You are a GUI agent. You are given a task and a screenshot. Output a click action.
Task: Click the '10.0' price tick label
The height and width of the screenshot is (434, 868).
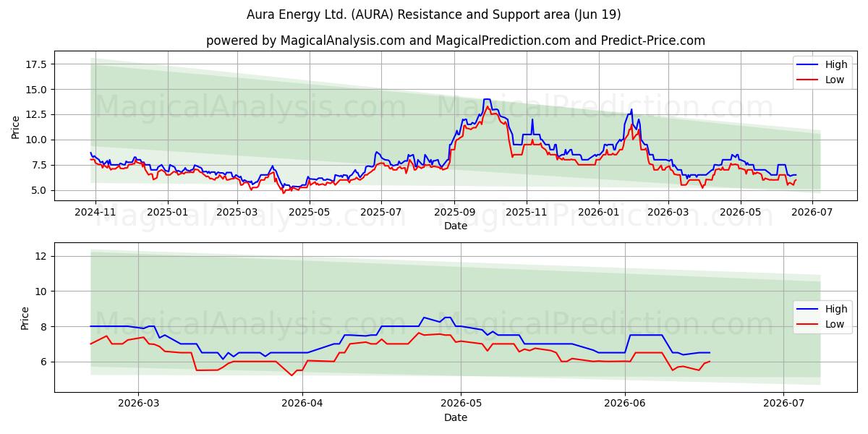pos(37,140)
